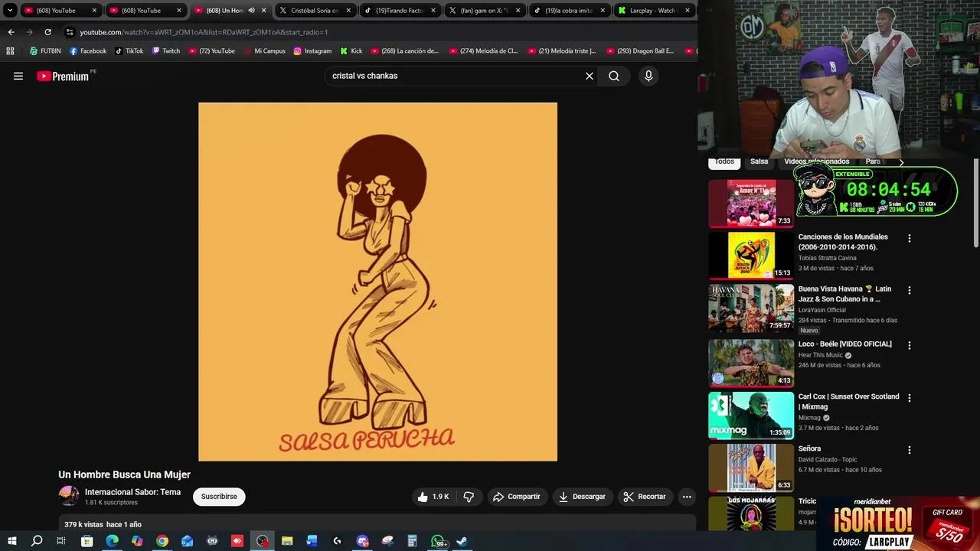
Task: Open options for Buena Vista Havana video
Action: pos(910,291)
